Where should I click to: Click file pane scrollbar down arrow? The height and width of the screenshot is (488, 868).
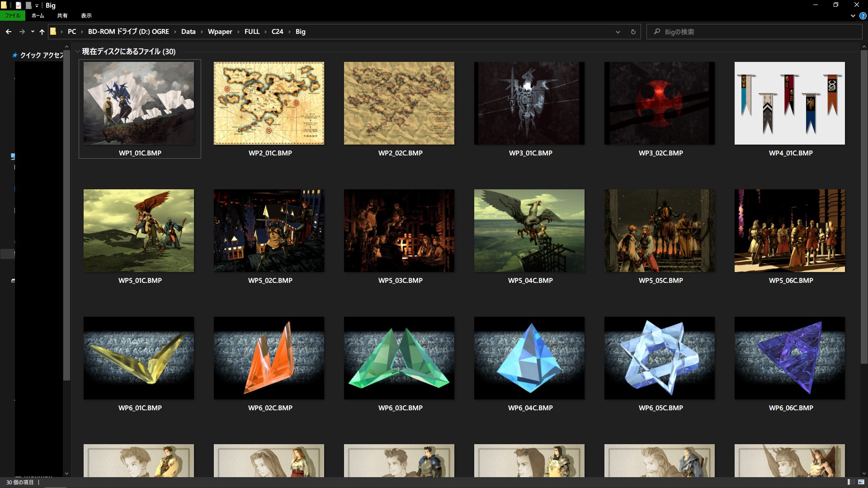[x=864, y=474]
